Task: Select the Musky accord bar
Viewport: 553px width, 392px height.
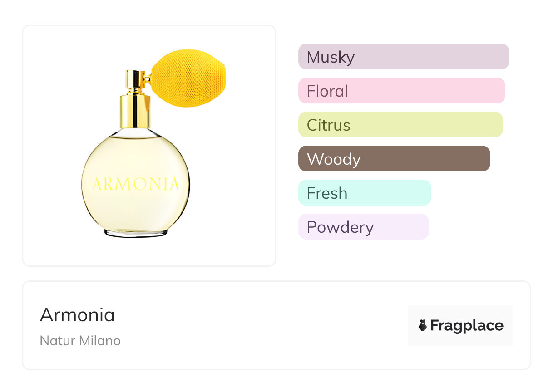Action: click(403, 57)
